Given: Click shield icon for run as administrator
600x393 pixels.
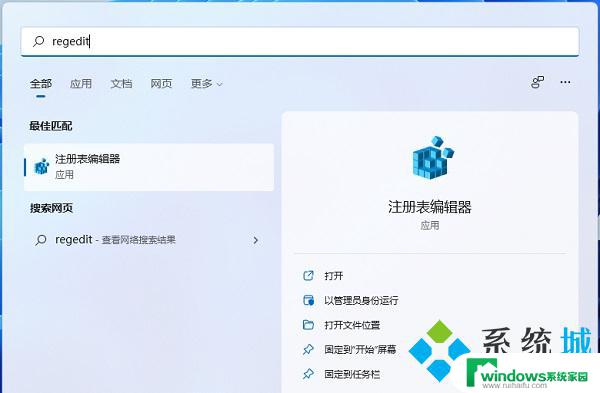Looking at the screenshot, I should click(308, 300).
